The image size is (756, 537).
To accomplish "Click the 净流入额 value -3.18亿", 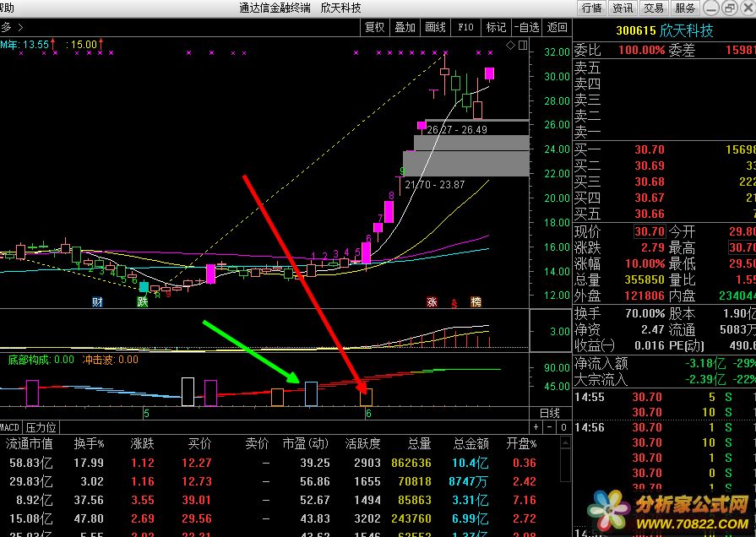I will coord(706,363).
